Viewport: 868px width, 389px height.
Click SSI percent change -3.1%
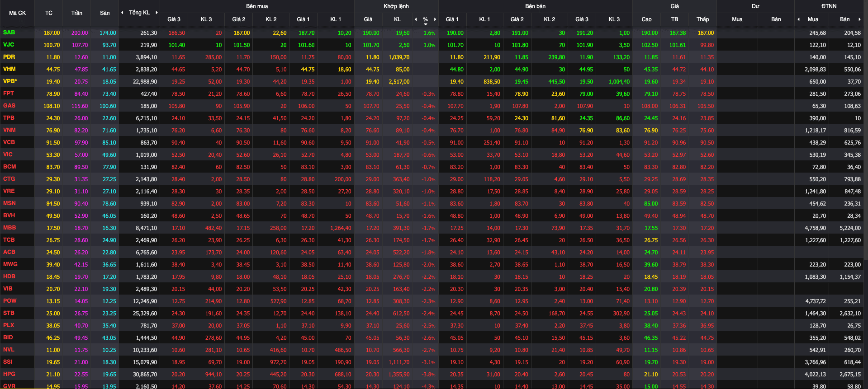coord(428,362)
